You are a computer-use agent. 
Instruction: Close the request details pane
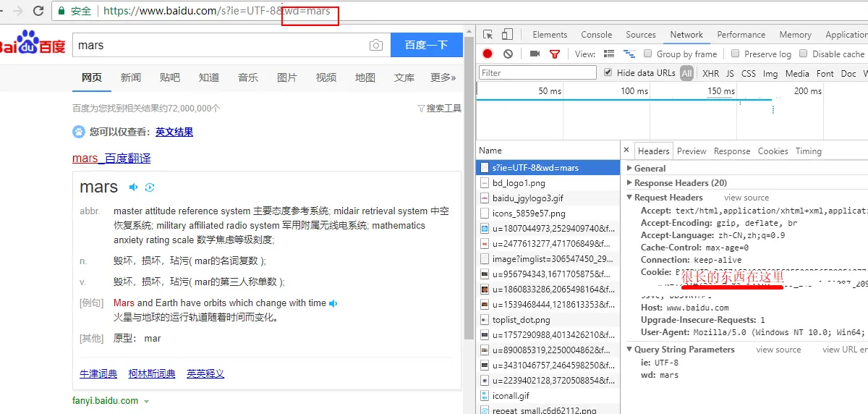(x=627, y=151)
